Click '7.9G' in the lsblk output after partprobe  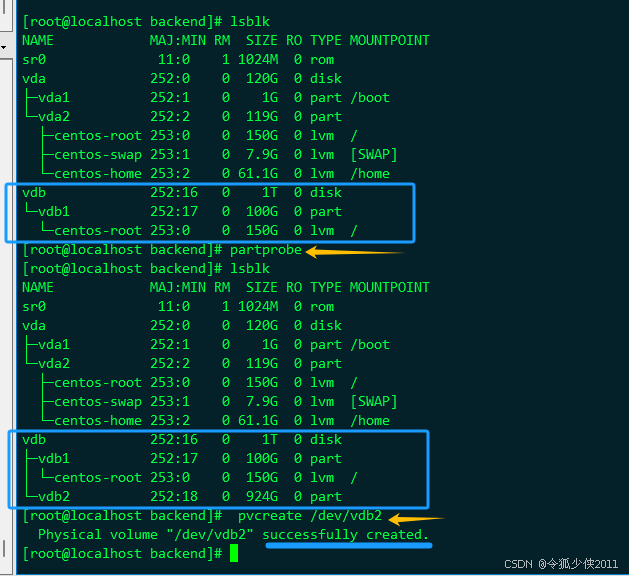coord(262,402)
